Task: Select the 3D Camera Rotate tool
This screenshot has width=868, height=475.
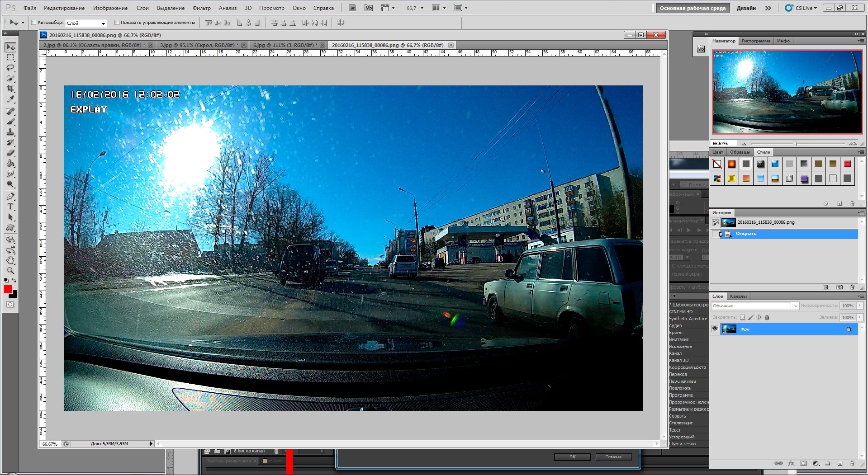Action: pyautogui.click(x=10, y=250)
